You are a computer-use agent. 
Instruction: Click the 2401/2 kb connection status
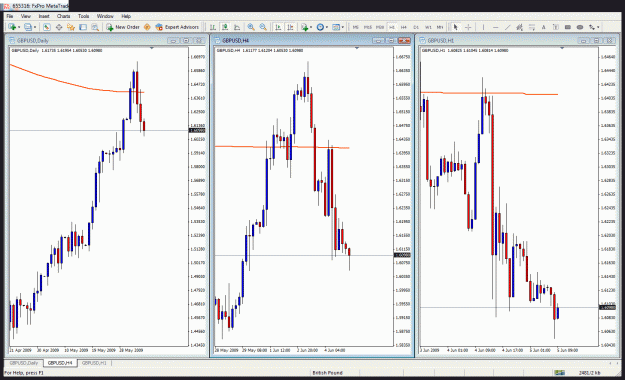point(589,373)
